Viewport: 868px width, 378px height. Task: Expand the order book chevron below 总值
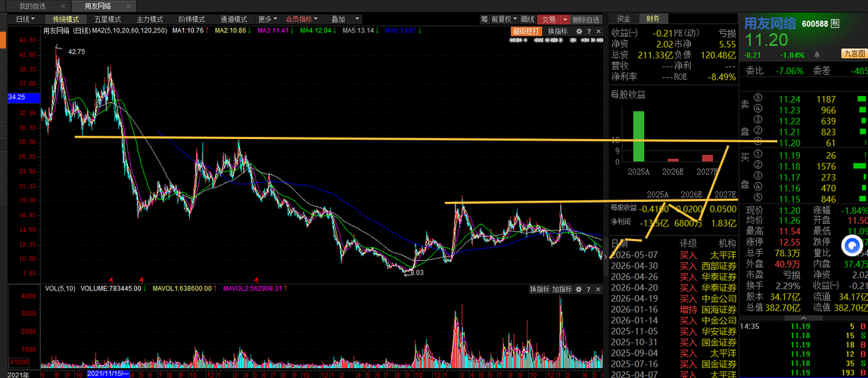click(804, 318)
